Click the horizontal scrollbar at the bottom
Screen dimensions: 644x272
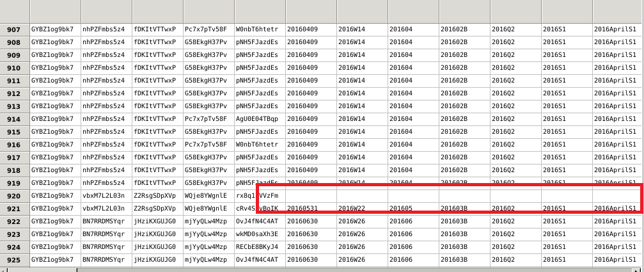point(320,269)
